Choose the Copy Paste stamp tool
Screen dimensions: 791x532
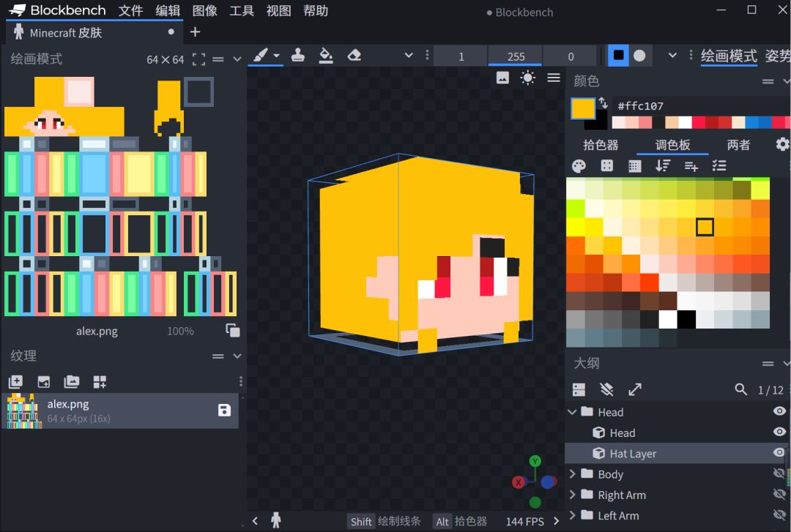tap(298, 56)
